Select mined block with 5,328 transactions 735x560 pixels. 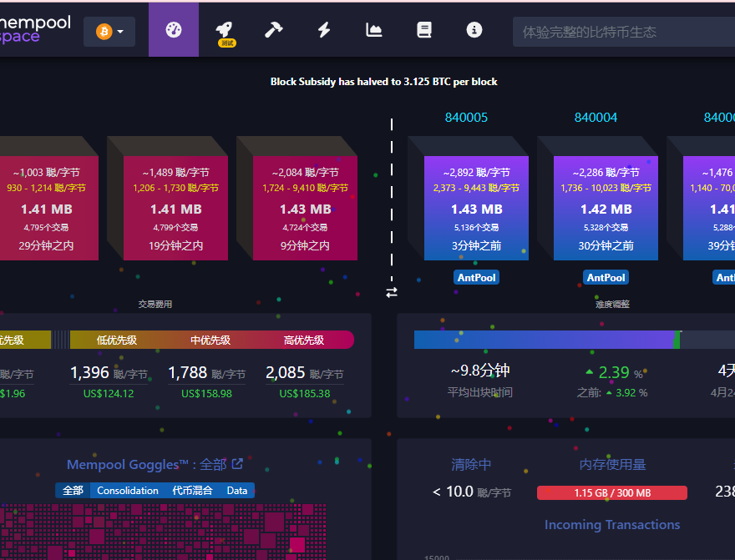click(x=606, y=208)
